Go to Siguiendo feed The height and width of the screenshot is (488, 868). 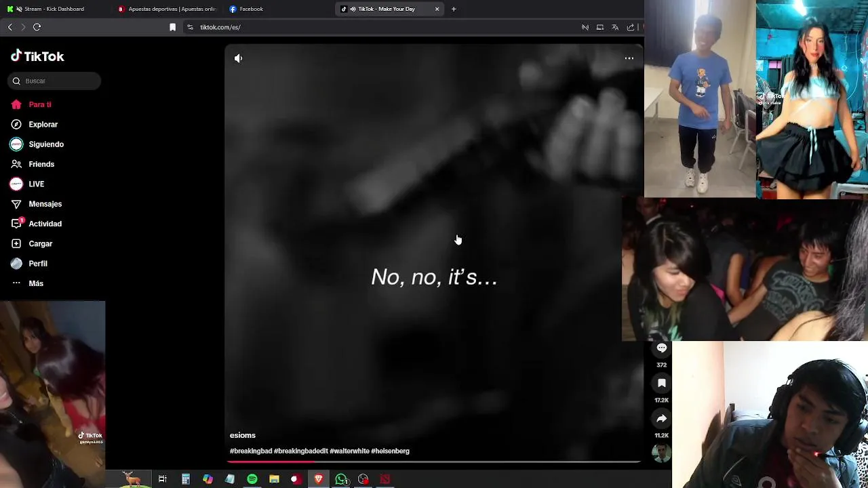(x=45, y=144)
